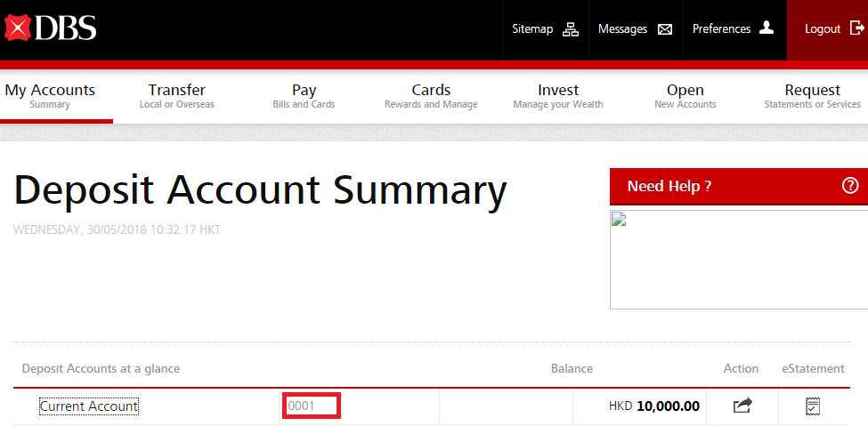The width and height of the screenshot is (868, 426).
Task: Click the Current Account action share icon
Action: [742, 406]
